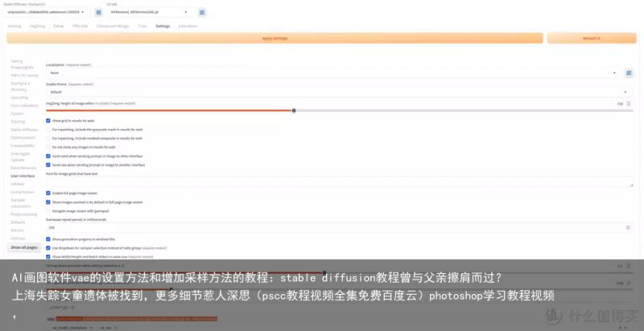Toggle Use dropdown for sampler selection
The height and width of the screenshot is (331, 644).
[48, 248]
